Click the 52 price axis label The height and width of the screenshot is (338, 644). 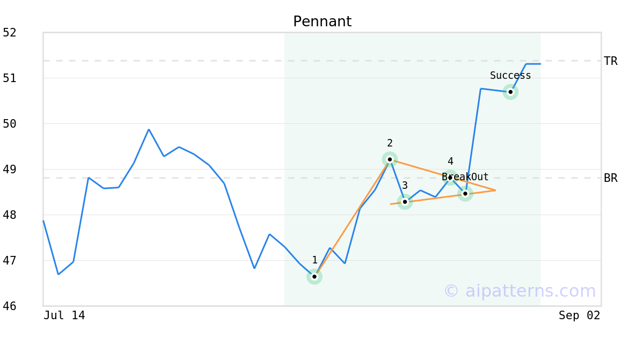[x=10, y=33]
